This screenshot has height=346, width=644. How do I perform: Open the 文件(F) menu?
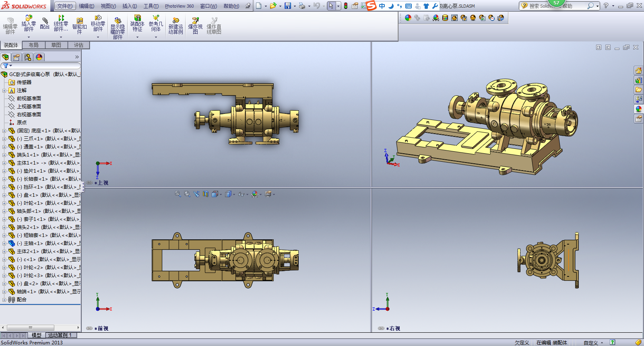coord(65,6)
